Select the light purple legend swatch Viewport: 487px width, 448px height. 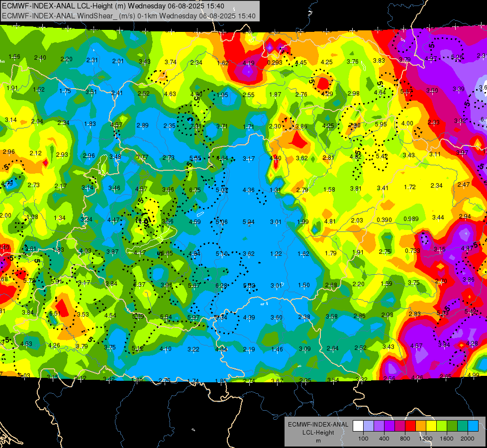click(379, 426)
